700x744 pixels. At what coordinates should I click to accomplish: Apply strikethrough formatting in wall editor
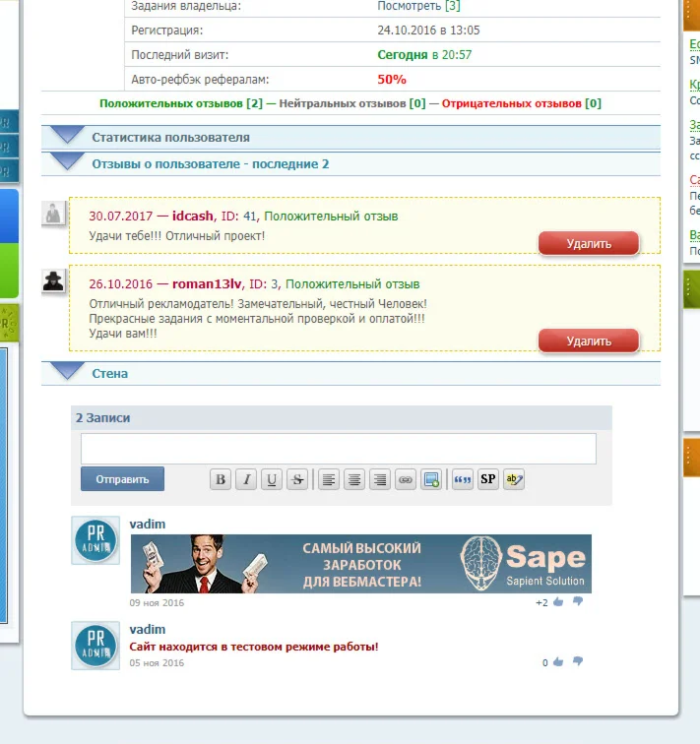pos(297,479)
